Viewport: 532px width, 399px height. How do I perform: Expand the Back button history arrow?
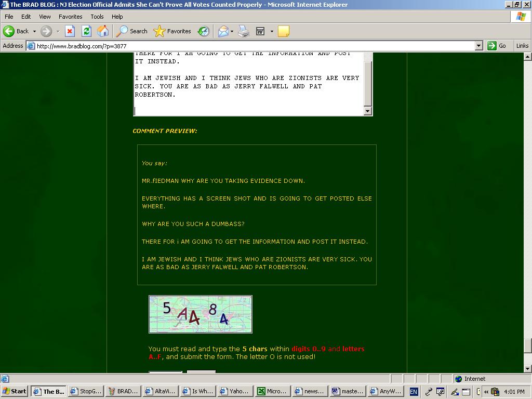click(34, 31)
